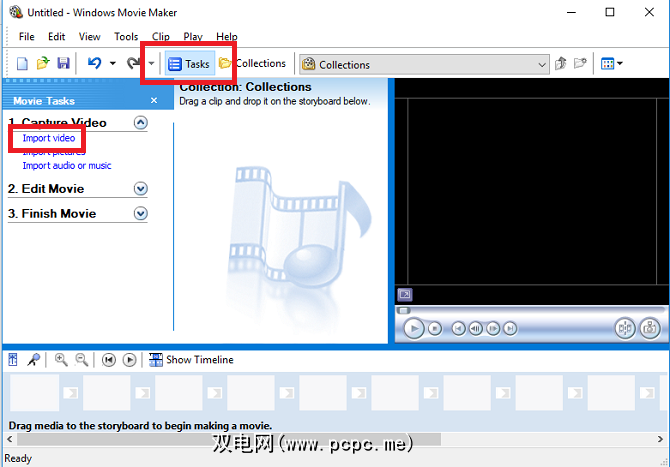Open the Redo history dropdown arrow
Screen dimensions: 670x467
[x=151, y=64]
